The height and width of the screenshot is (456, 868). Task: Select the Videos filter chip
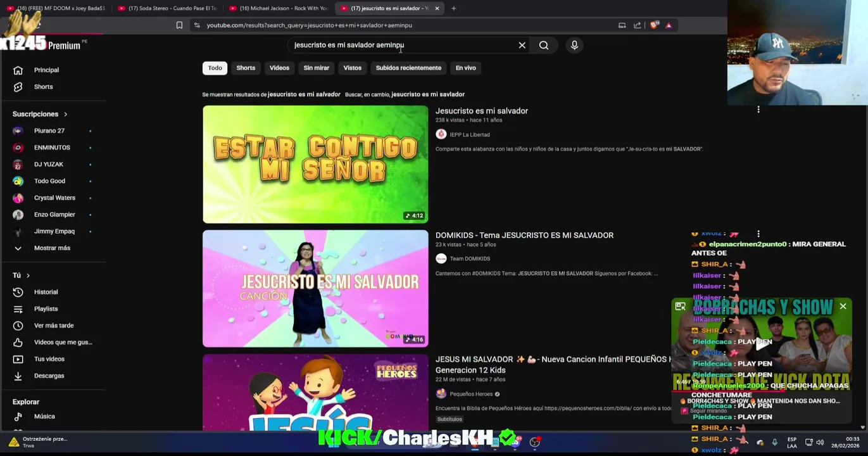tap(279, 68)
